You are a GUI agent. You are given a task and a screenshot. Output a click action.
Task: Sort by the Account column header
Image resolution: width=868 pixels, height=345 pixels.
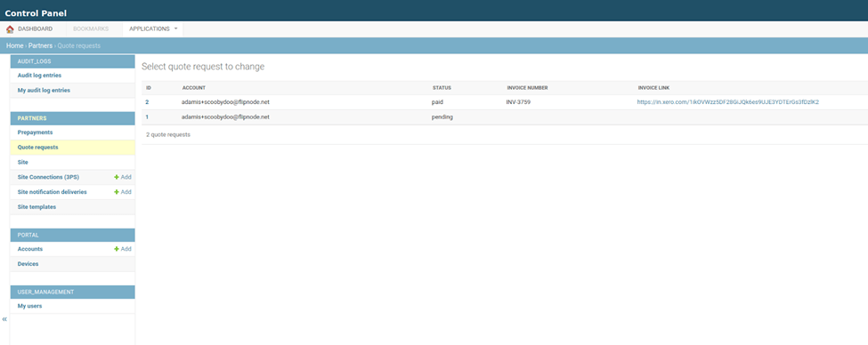(194, 88)
